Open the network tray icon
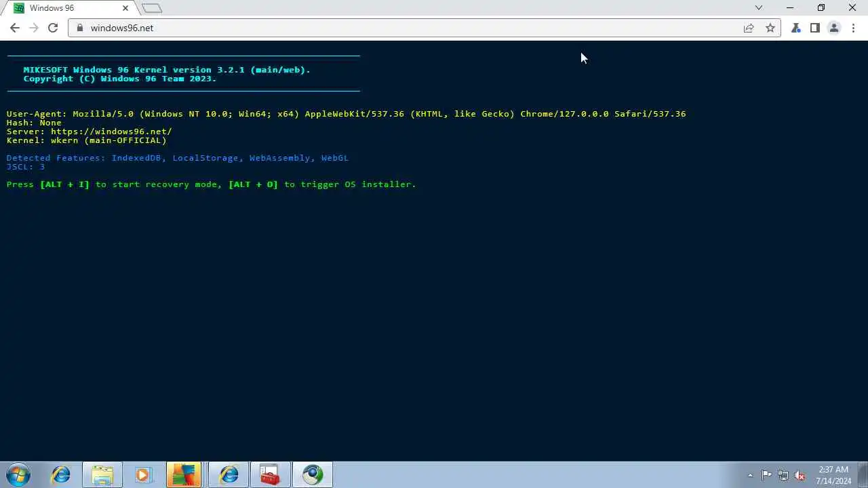 click(x=783, y=475)
